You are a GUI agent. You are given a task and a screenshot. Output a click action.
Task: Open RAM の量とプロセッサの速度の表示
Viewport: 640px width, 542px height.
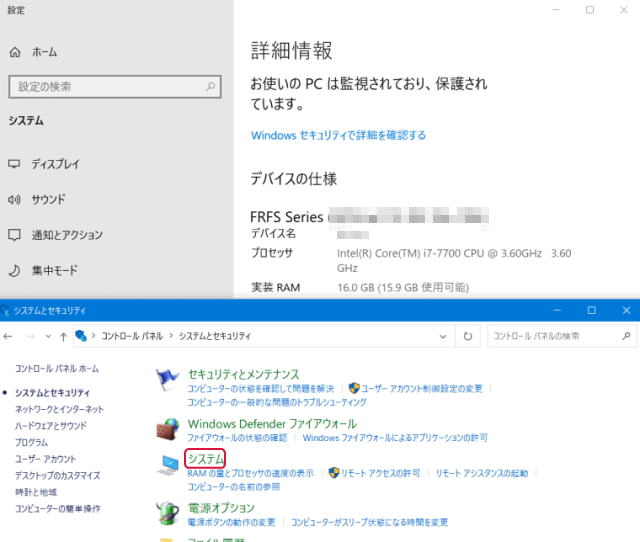point(251,473)
